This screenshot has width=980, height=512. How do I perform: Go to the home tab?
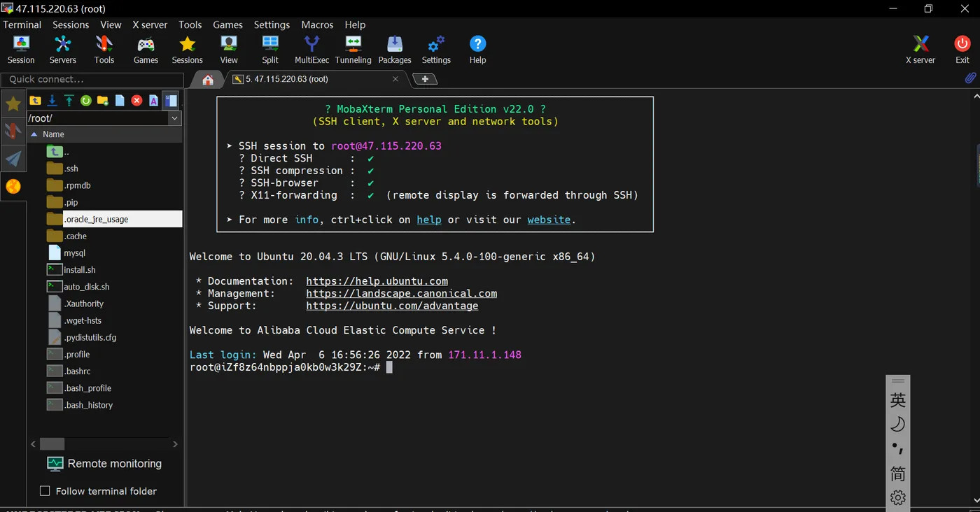click(208, 80)
